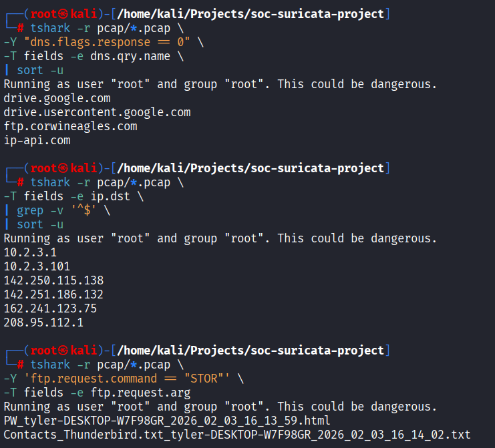Click the Kali skull icon in second prompt
Image resolution: width=495 pixels, height=448 pixels.
tap(63, 168)
